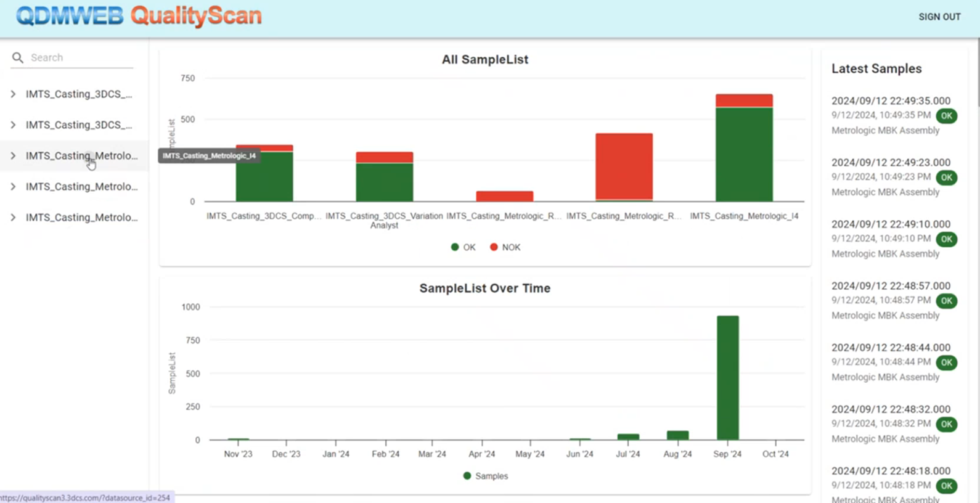Click the green OK bar for IMTS_Casting_Metrologic_I4
Image resolution: width=980 pixels, height=503 pixels.
[x=744, y=154]
